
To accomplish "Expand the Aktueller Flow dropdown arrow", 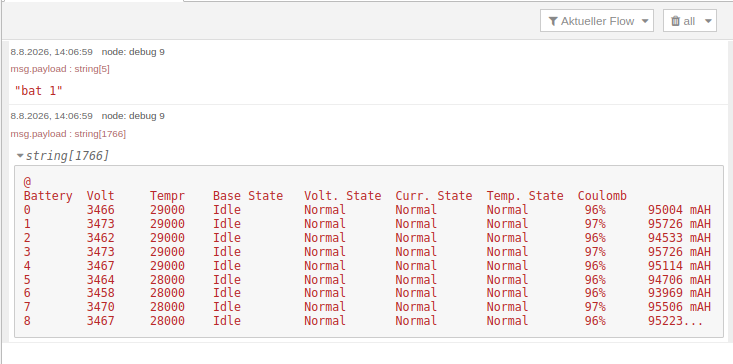I will pyautogui.click(x=645, y=21).
